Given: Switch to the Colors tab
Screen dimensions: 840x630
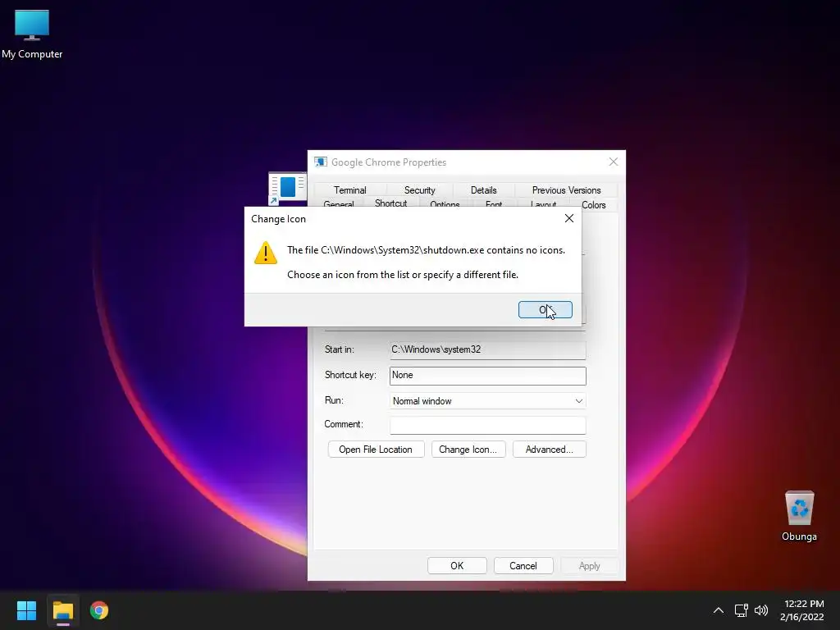Looking at the screenshot, I should (594, 204).
